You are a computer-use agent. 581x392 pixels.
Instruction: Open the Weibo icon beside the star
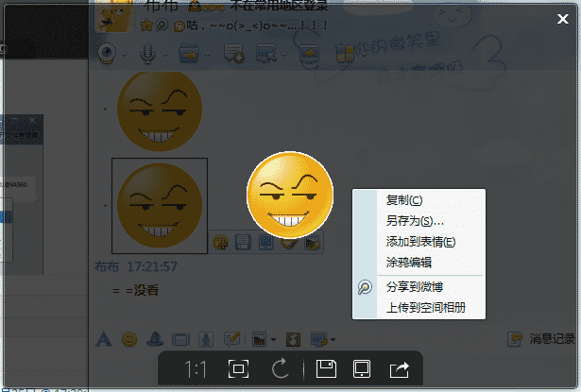[x=162, y=26]
